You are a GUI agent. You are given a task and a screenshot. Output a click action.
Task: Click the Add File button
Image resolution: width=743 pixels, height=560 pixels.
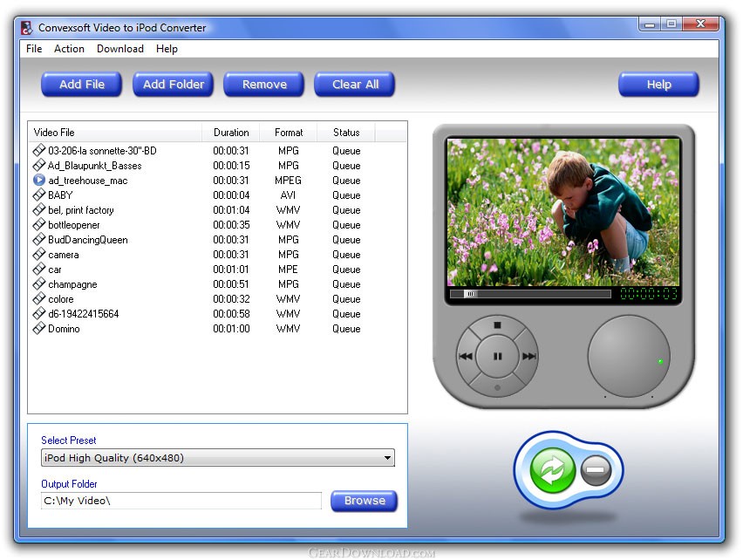pyautogui.click(x=81, y=85)
